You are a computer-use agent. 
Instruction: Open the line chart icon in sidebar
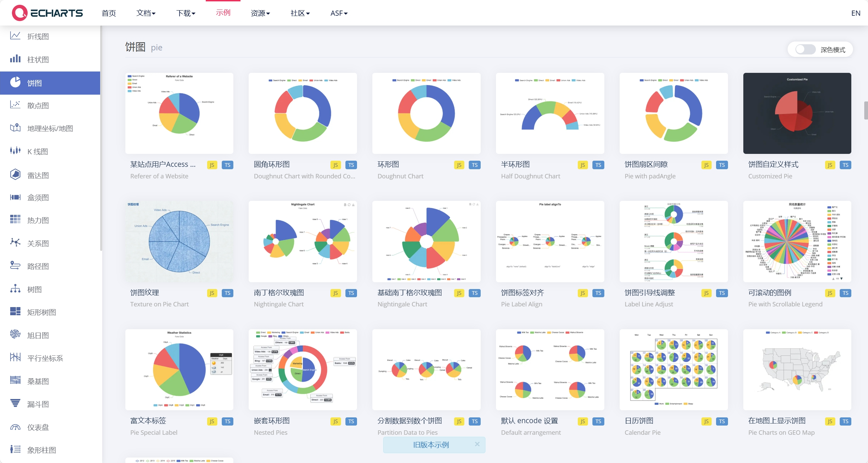tap(15, 36)
